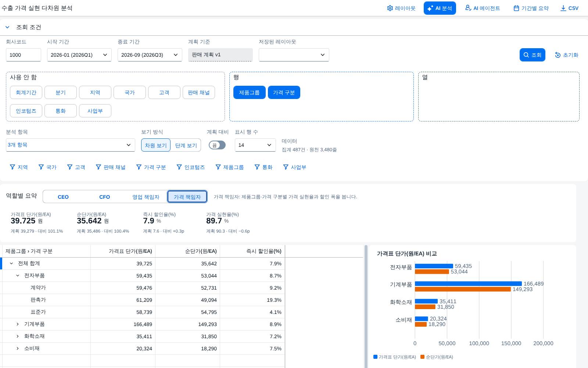Viewport: 588px width, 368px height.
Task: Click the 회사코드 input field
Action: coord(24,55)
